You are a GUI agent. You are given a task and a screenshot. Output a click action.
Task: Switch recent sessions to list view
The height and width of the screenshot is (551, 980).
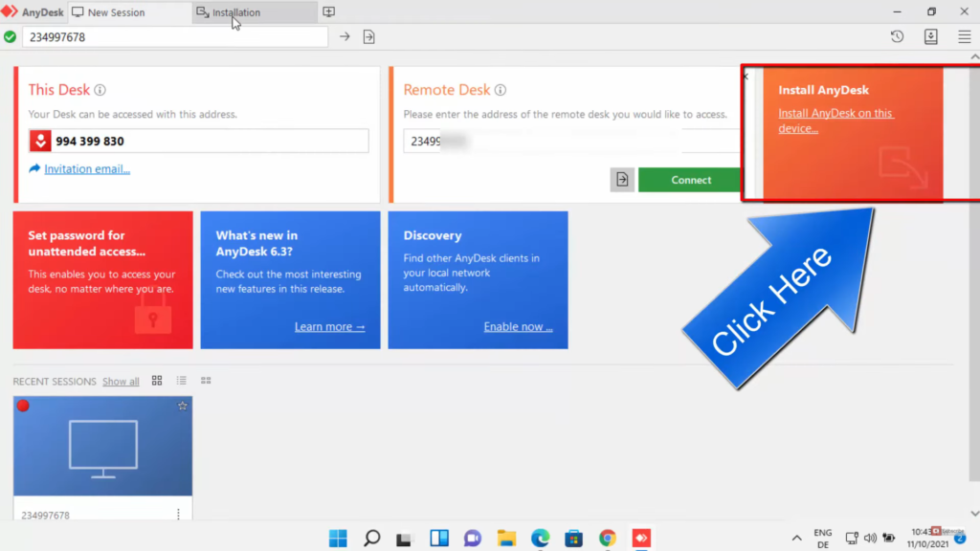click(182, 381)
